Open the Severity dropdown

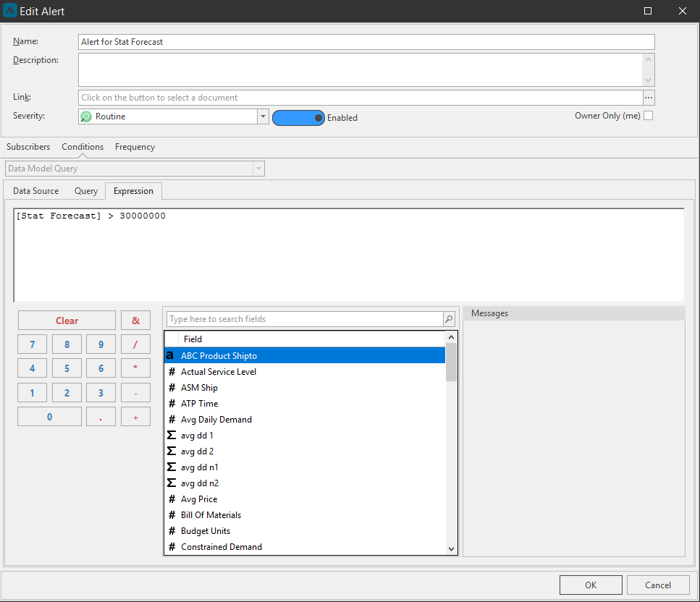click(x=263, y=116)
